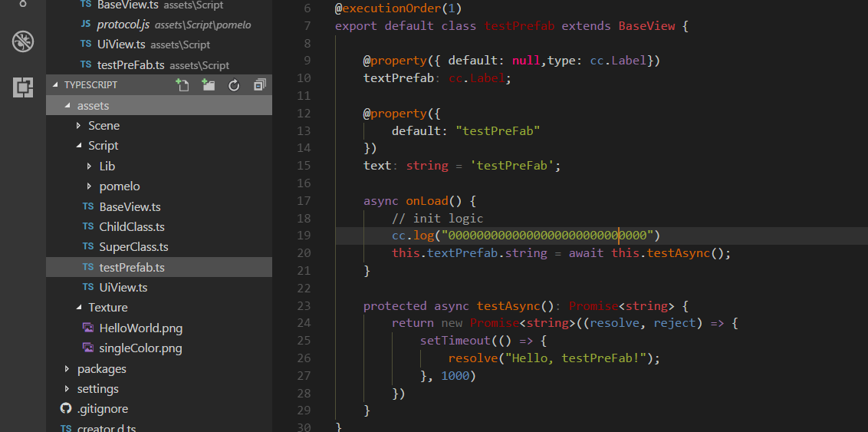Viewport: 868px width, 432px height.
Task: Collapse all folders in the explorer
Action: point(260,84)
